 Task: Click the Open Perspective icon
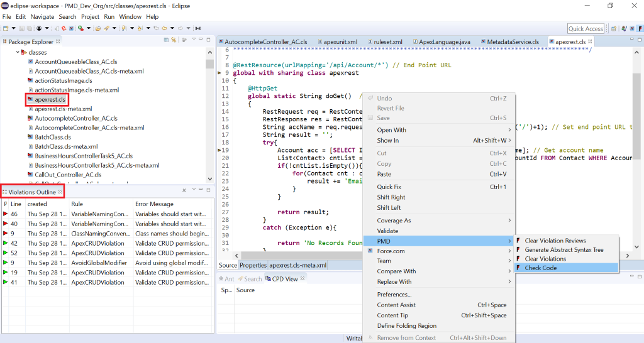614,28
